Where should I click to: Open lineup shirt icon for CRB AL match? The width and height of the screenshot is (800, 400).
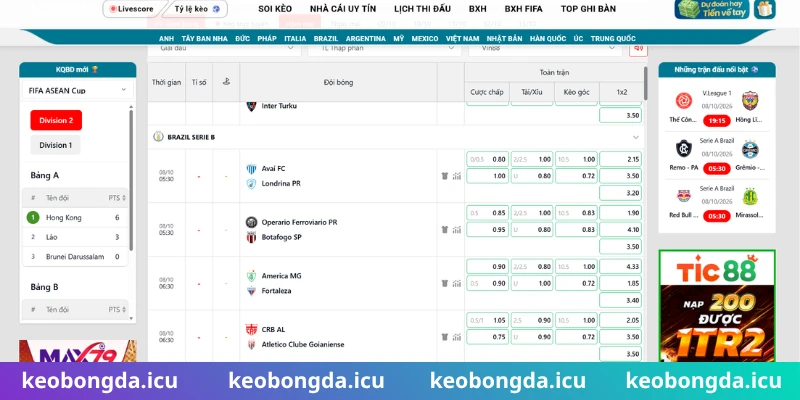(x=444, y=337)
